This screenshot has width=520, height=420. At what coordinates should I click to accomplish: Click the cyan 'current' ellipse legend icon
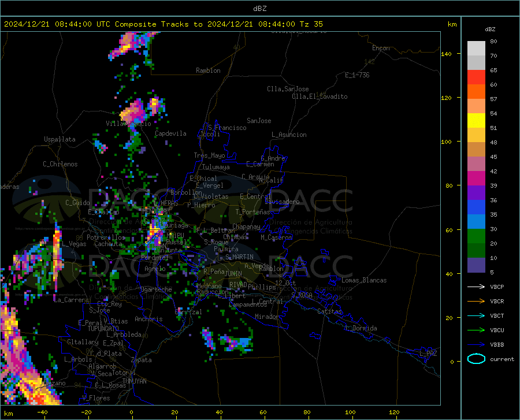pos(476,359)
